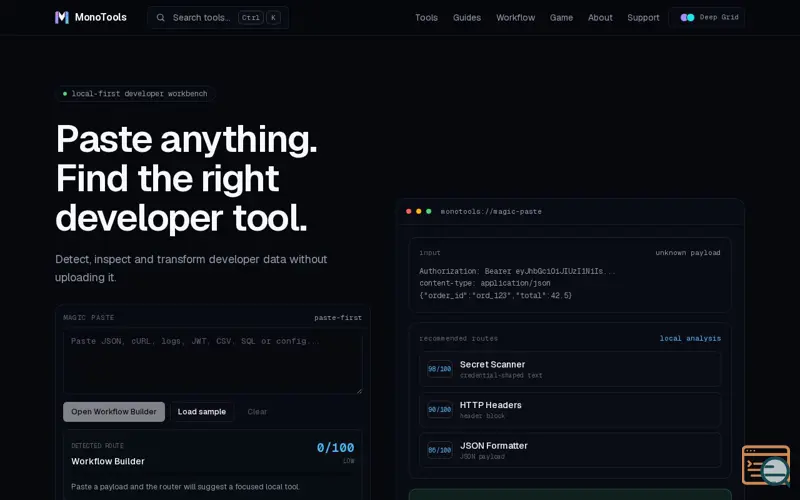The image size is (800, 500).
Task: Click the Ctrl shortcut key hint
Action: [x=251, y=17]
